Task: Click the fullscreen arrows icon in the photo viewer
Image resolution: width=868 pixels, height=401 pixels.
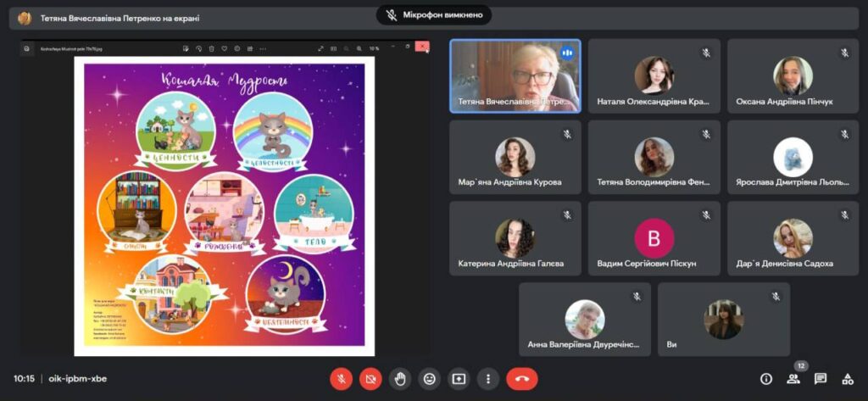Action: [322, 48]
